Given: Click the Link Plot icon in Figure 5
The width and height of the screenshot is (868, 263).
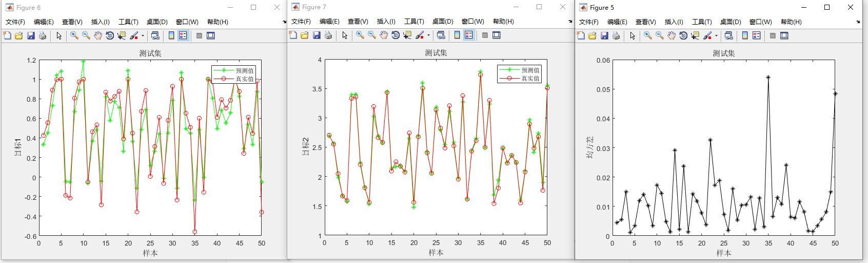Looking at the screenshot, I should click(x=728, y=35).
